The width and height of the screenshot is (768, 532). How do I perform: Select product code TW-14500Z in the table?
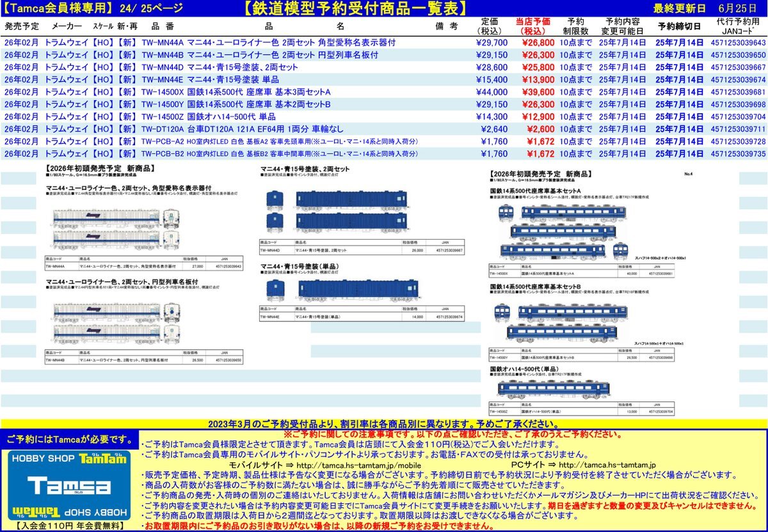click(163, 117)
